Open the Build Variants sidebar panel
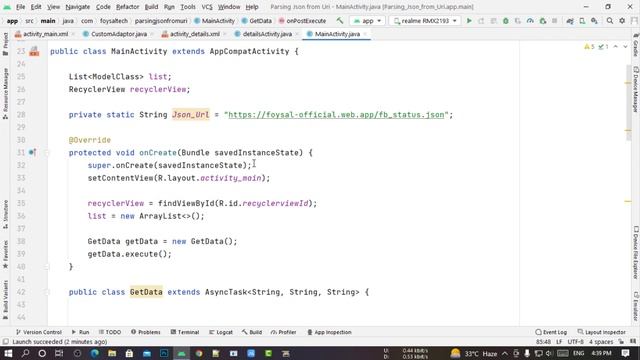Viewport: 640px width, 360px height. (5, 299)
